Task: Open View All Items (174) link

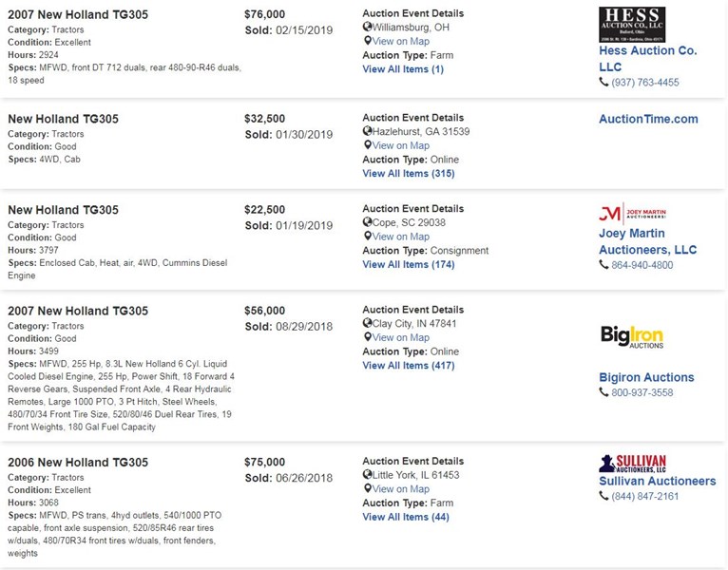Action: 409,265
